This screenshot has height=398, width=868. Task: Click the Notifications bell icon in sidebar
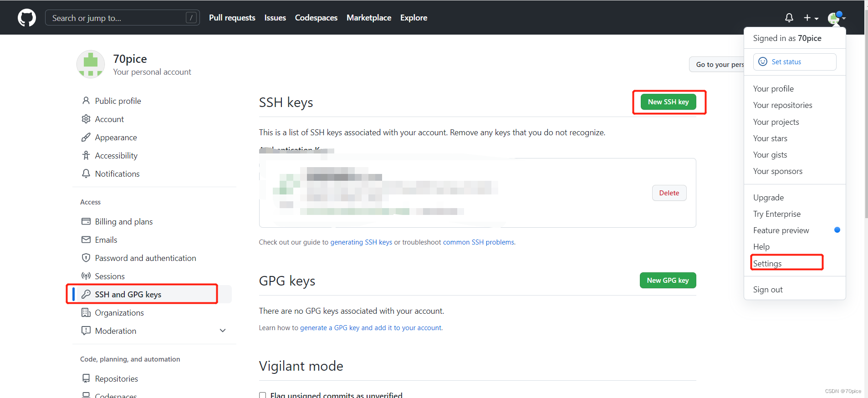(x=86, y=173)
